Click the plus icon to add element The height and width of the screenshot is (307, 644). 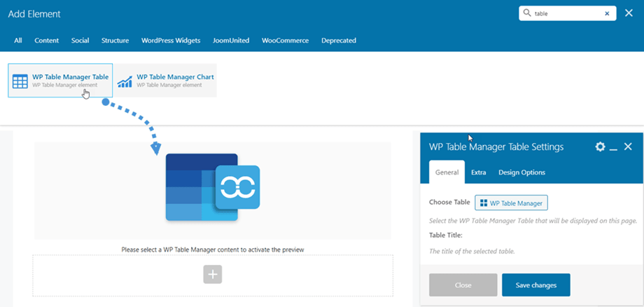213,275
